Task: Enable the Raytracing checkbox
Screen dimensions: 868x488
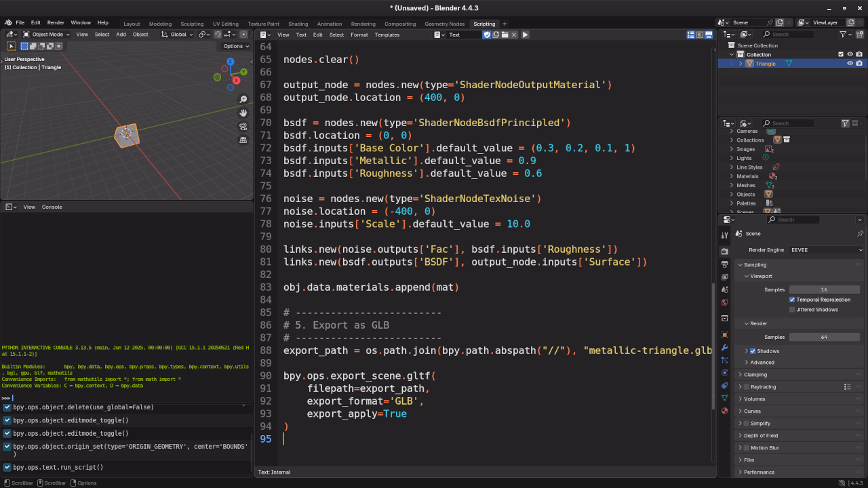Action: pyautogui.click(x=747, y=387)
